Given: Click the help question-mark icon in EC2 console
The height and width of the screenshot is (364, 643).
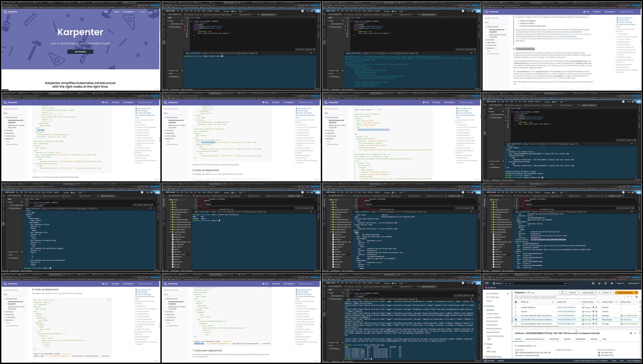Looking at the screenshot, I should 606,283.
